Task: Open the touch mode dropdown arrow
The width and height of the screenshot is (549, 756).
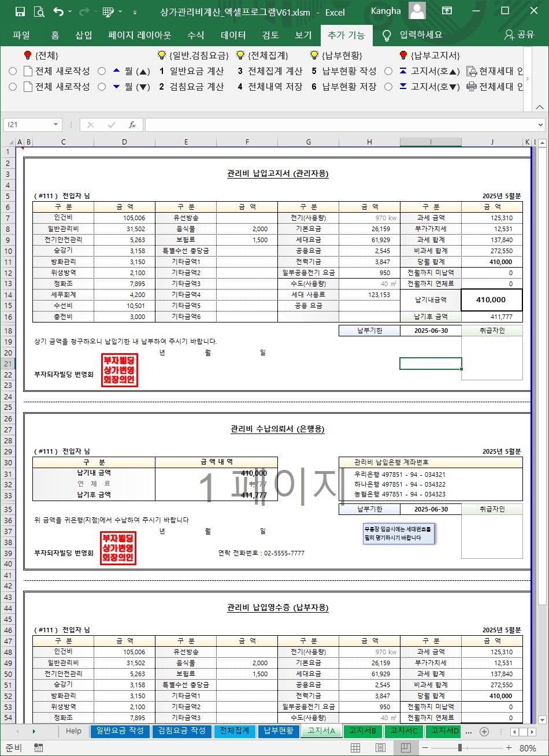Action: (120, 12)
